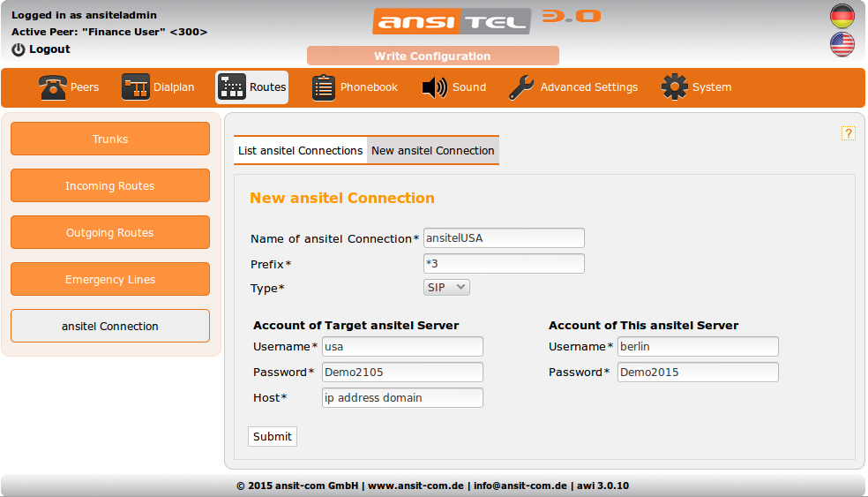Viewport: 868px width, 497px height.
Task: Click the help question mark icon
Action: click(849, 133)
